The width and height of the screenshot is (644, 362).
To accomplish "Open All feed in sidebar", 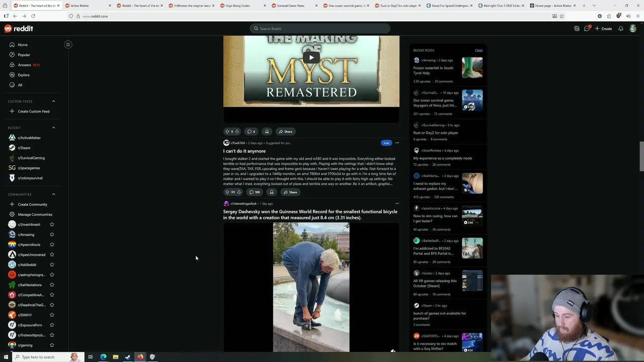I will (x=20, y=85).
